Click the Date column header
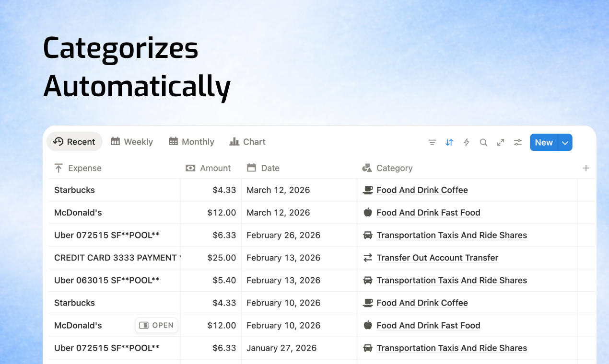Image resolution: width=609 pixels, height=364 pixels. [270, 168]
